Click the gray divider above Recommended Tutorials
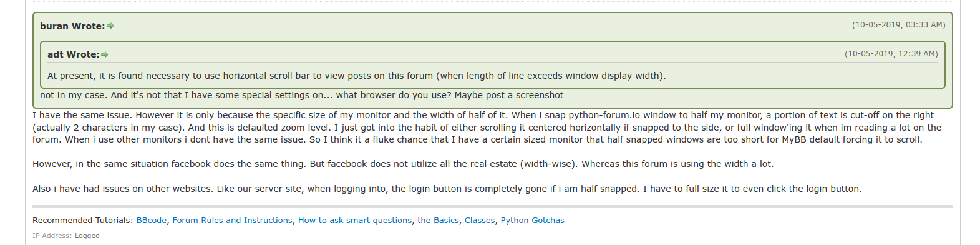 (493, 206)
